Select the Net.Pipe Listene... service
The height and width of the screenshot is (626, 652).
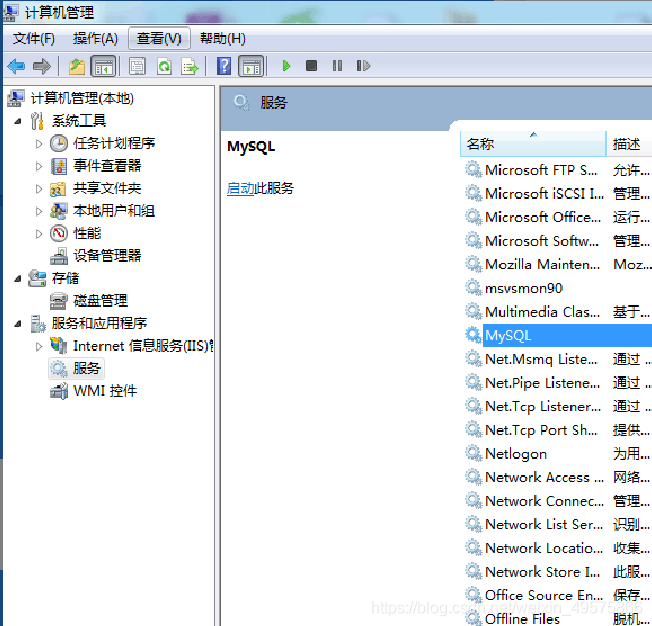(542, 383)
